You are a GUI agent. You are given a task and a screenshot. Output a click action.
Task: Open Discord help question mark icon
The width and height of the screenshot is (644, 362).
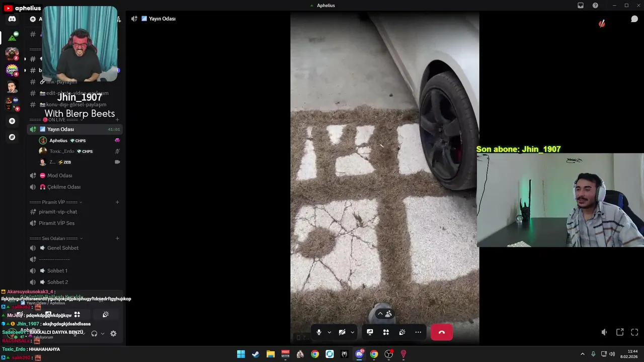point(595,6)
